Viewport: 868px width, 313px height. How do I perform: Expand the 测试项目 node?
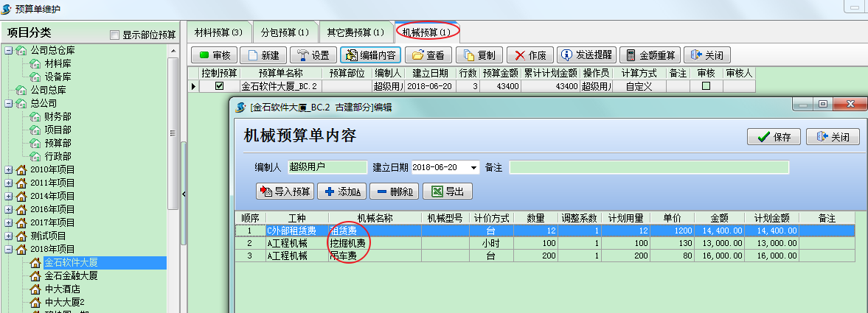pos(8,236)
